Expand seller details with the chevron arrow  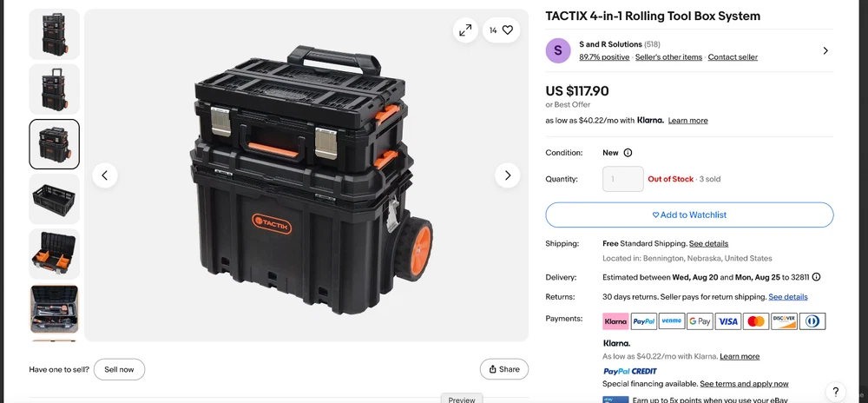[x=825, y=51]
